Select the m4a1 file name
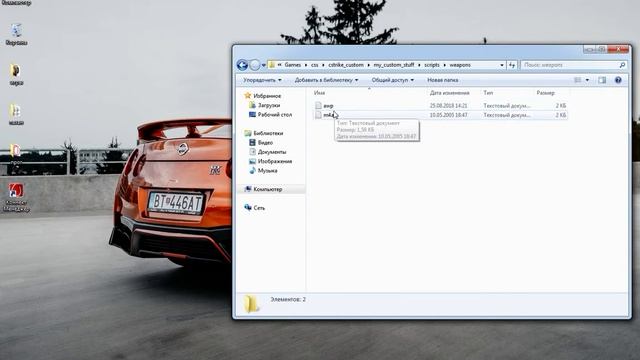The image size is (640, 360). click(x=329, y=115)
